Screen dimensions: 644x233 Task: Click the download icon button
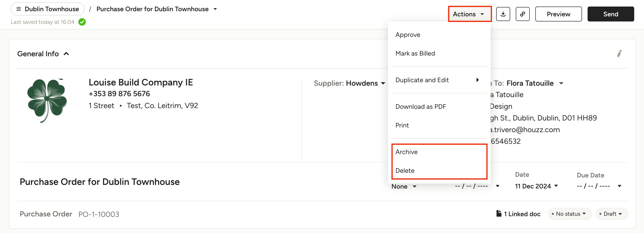[x=503, y=14]
